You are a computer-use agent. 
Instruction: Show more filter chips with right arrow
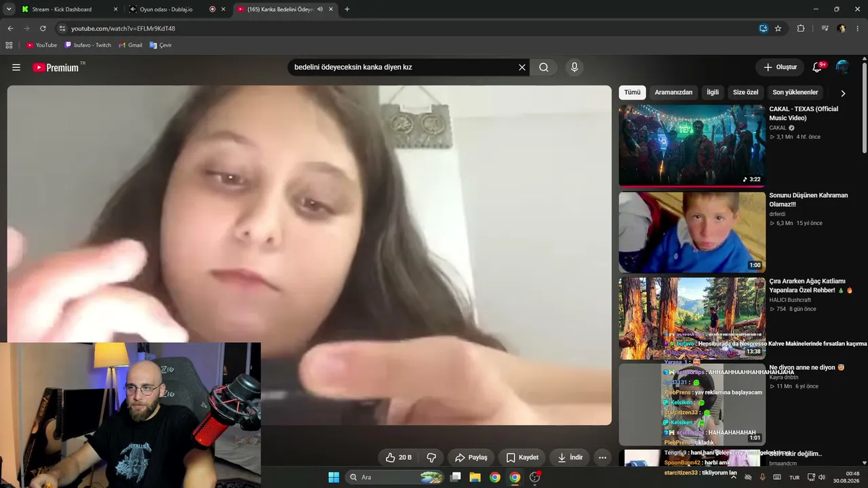(843, 93)
